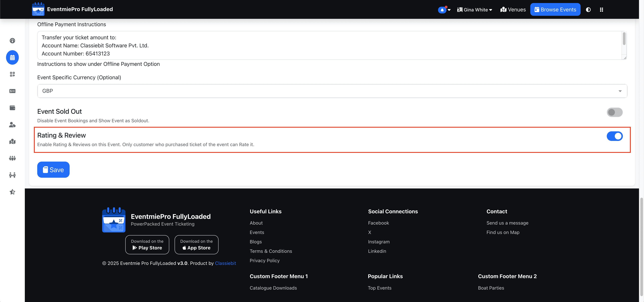Viewport: 644px width, 302px height.
Task: Click Find us on Map link
Action: (x=503, y=232)
